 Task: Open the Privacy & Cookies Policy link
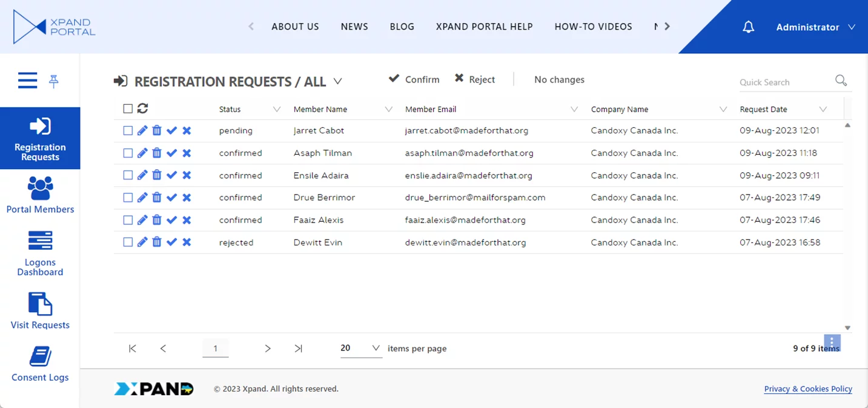point(807,389)
